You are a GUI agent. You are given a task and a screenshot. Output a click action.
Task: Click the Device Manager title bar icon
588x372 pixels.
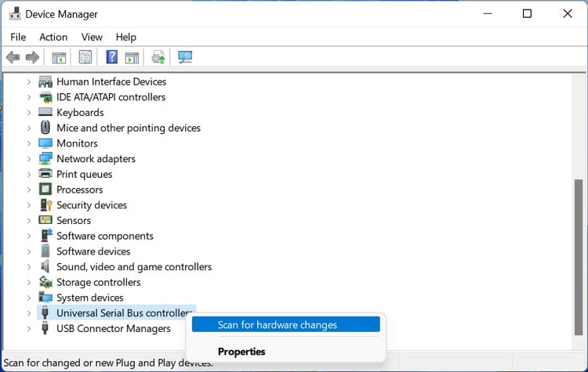tap(15, 13)
